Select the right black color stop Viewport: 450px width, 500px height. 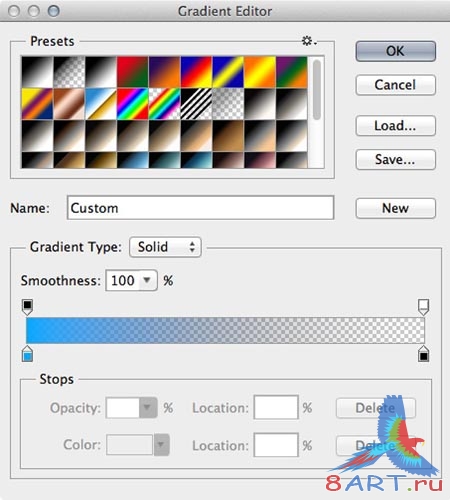pos(423,354)
